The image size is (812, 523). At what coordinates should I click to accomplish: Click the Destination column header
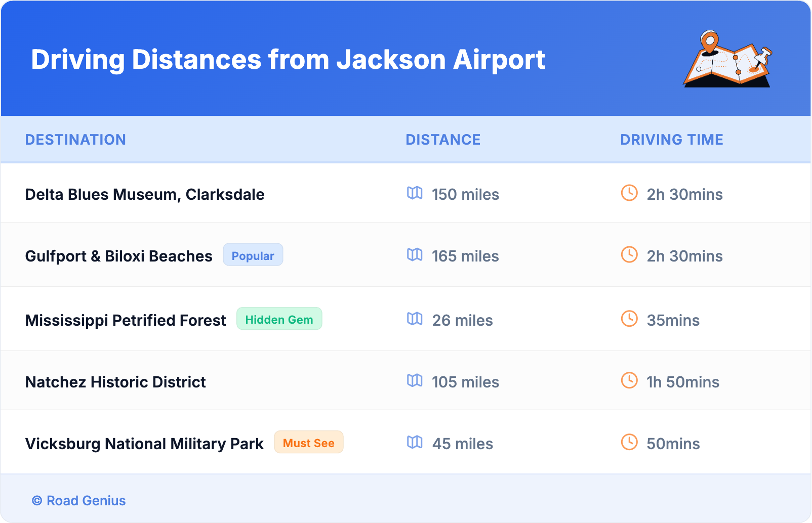tap(75, 140)
